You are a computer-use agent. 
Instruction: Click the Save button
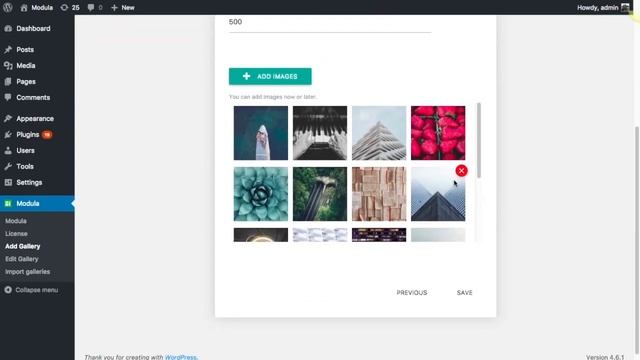point(464,293)
